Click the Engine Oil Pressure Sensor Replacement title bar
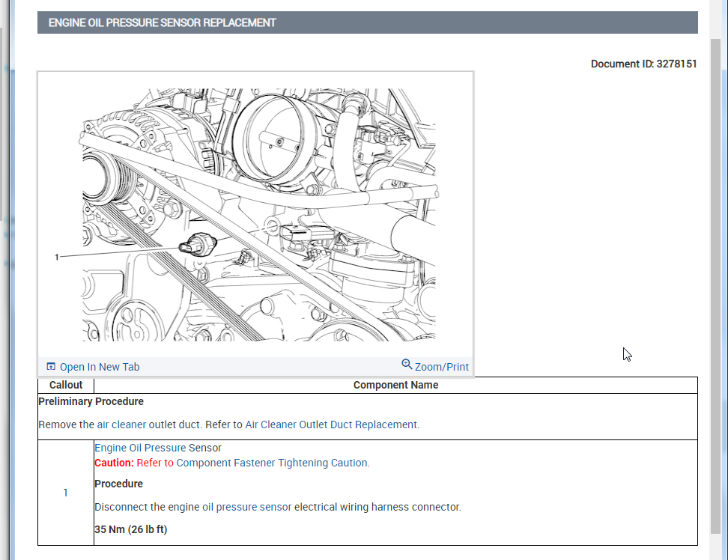 tap(367, 22)
